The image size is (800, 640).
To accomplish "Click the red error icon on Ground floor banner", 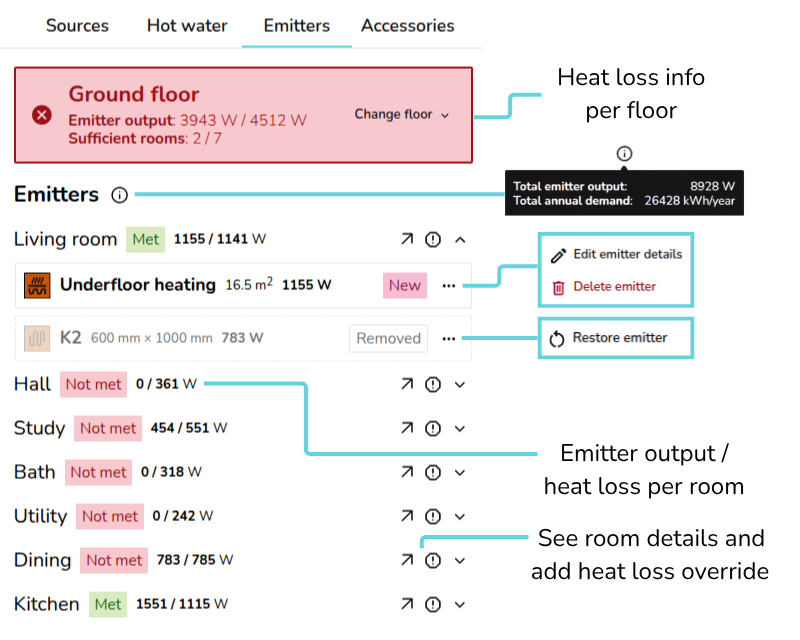I will point(41,114).
